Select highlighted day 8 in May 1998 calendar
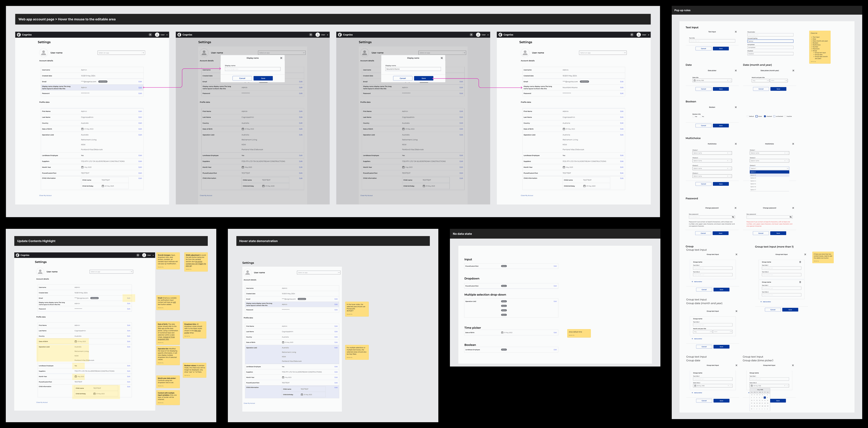868x428 pixels. pos(765,398)
